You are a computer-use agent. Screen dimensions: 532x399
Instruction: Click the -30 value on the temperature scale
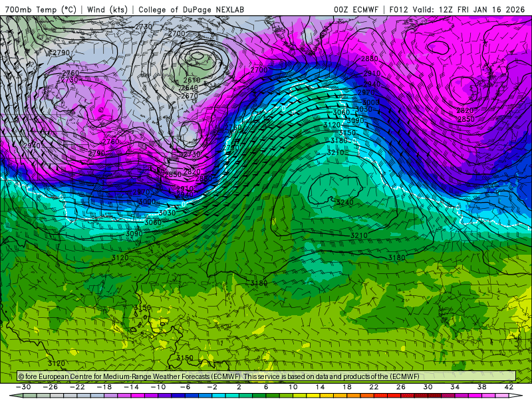point(23,387)
